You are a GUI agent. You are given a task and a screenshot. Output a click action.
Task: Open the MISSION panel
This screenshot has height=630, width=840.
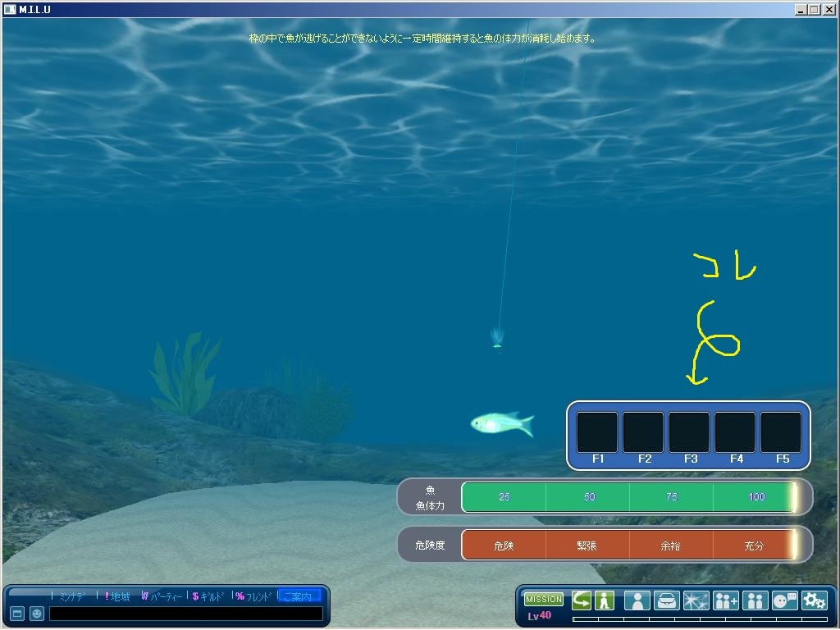[x=543, y=599]
